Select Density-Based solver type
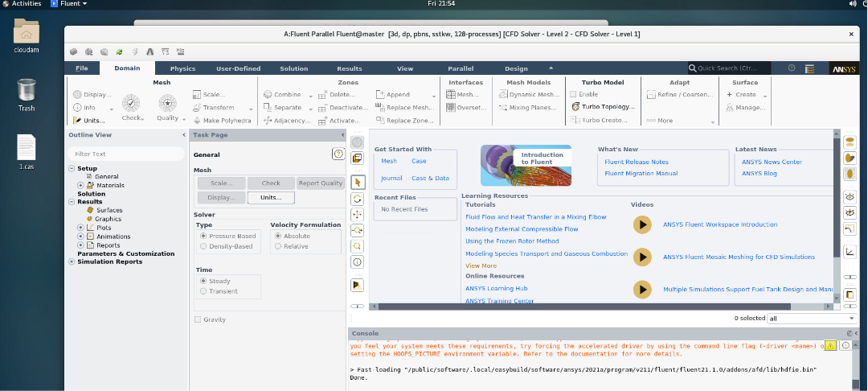 (x=203, y=246)
